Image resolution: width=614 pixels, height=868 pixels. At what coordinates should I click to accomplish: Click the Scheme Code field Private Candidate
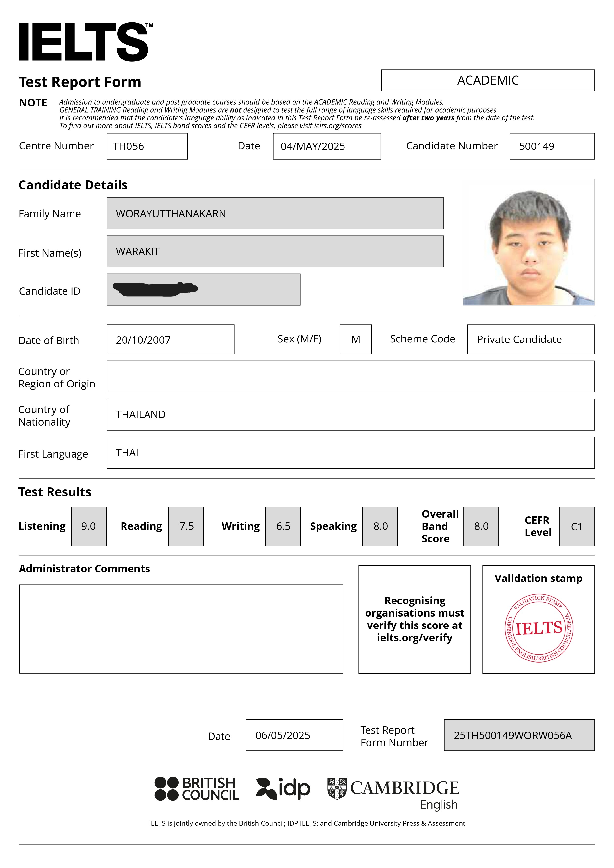531,339
